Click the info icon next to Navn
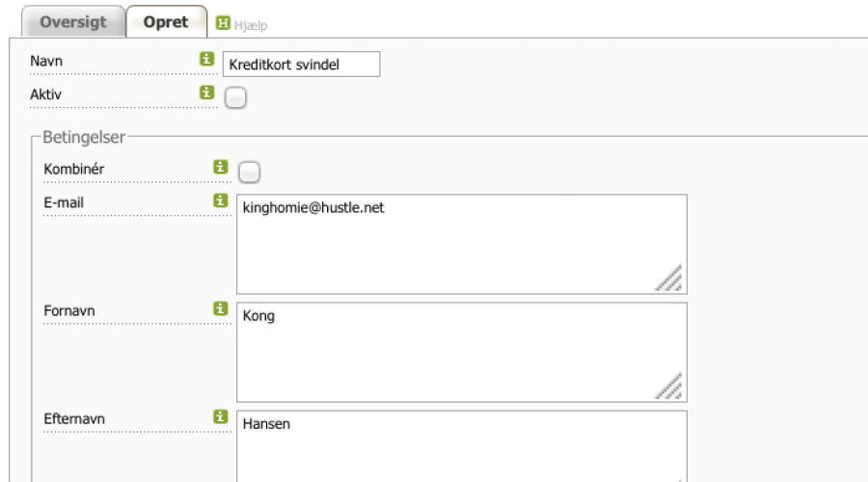 tap(207, 59)
